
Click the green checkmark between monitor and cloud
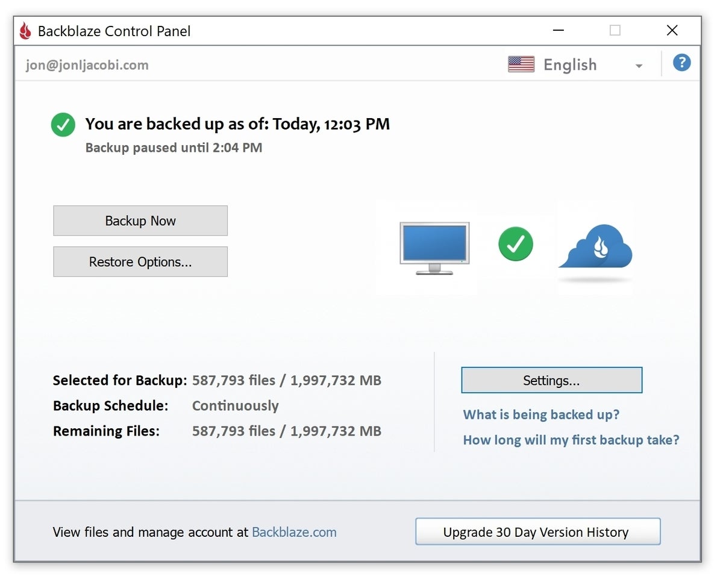point(516,243)
